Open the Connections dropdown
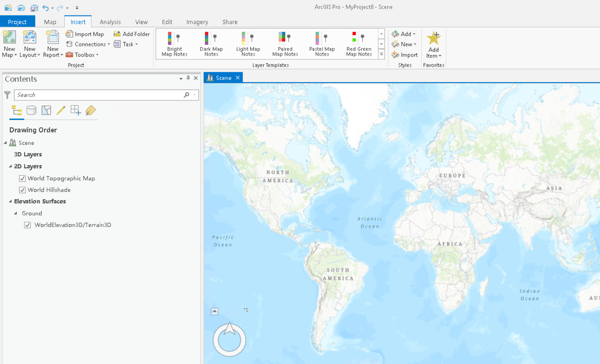This screenshot has height=364, width=600. [x=88, y=44]
